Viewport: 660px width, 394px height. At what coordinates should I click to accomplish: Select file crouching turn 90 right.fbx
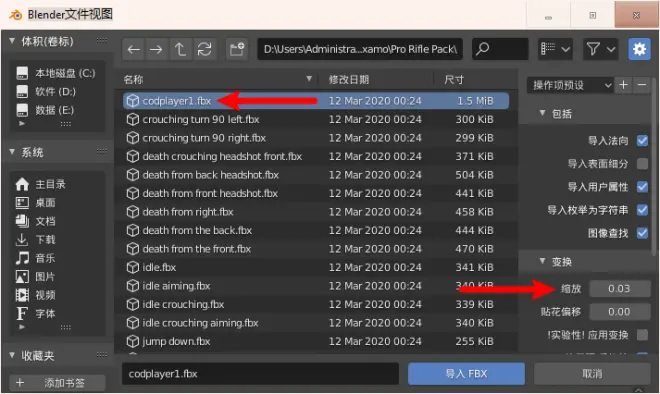pyautogui.click(x=316, y=138)
